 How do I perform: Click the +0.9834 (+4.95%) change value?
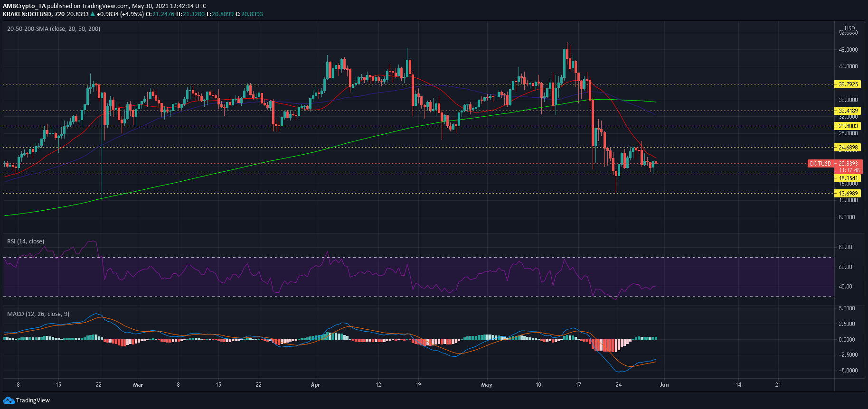(x=121, y=14)
